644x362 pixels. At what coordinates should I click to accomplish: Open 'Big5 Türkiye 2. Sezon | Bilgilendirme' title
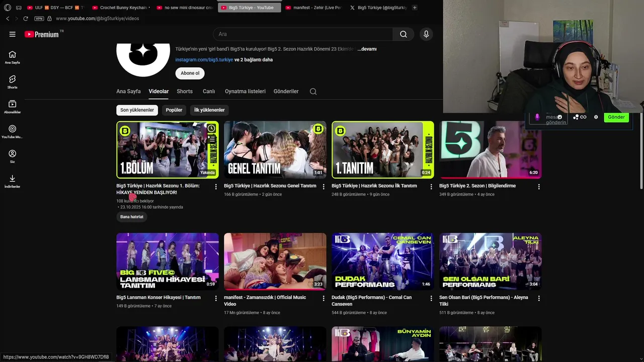[x=477, y=186]
